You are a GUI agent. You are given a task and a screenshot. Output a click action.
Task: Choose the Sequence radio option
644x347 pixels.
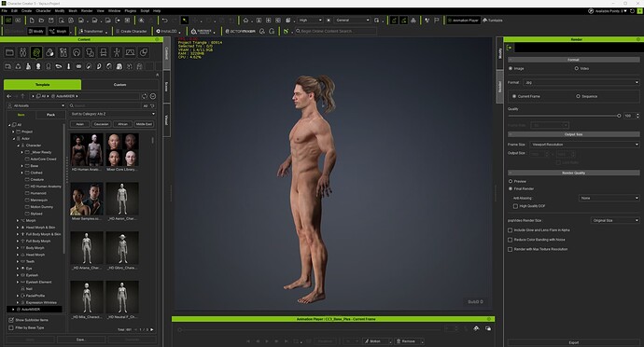click(578, 96)
